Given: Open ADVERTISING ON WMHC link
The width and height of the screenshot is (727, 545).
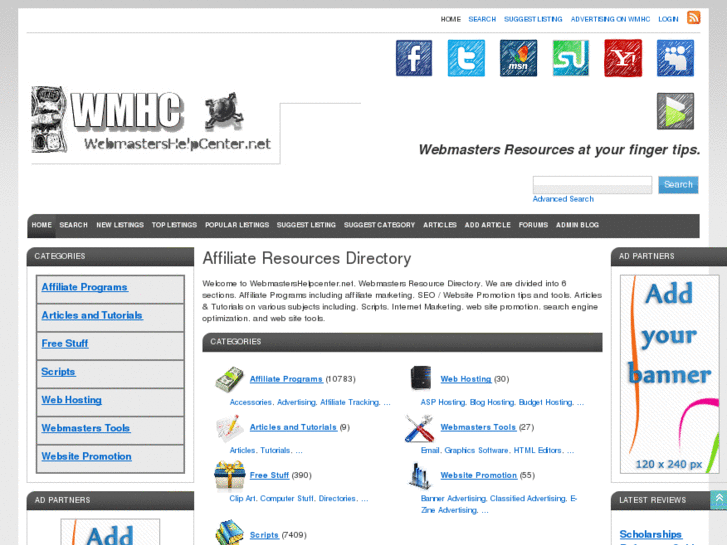Looking at the screenshot, I should click(x=610, y=19).
